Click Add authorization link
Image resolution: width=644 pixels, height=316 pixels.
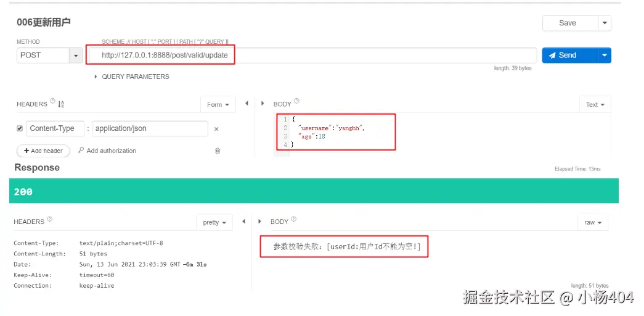(107, 151)
